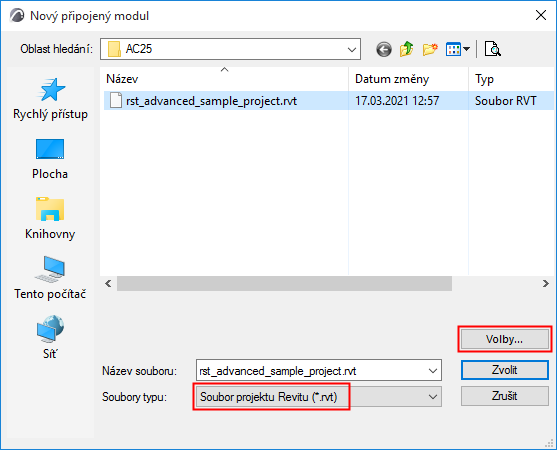Image resolution: width=557 pixels, height=450 pixels.
Task: Close the Nový připojený modul dialog
Action: [x=541, y=15]
